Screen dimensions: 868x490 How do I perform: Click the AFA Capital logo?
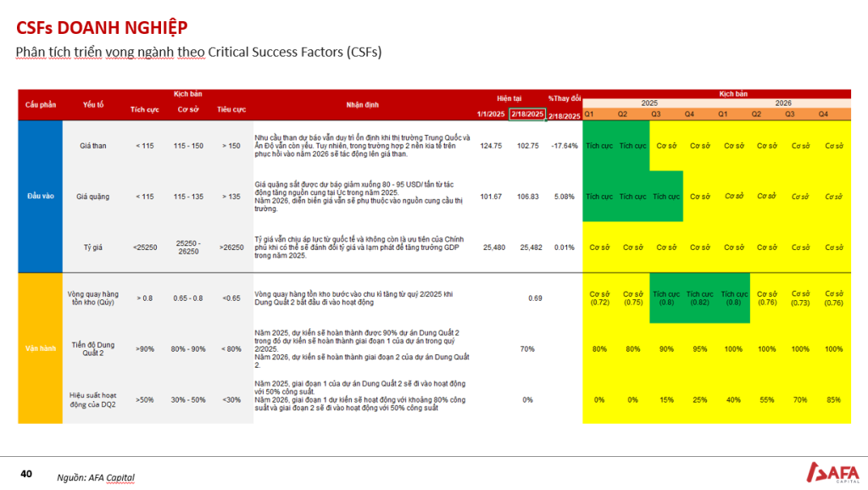click(832, 472)
